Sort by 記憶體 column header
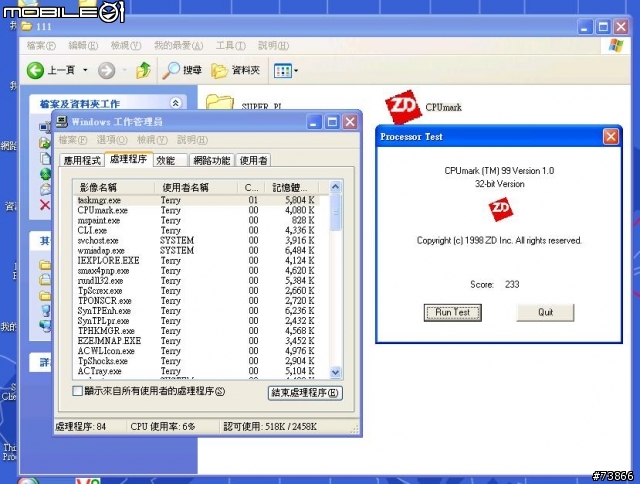The width and height of the screenshot is (640, 484). pos(291,187)
